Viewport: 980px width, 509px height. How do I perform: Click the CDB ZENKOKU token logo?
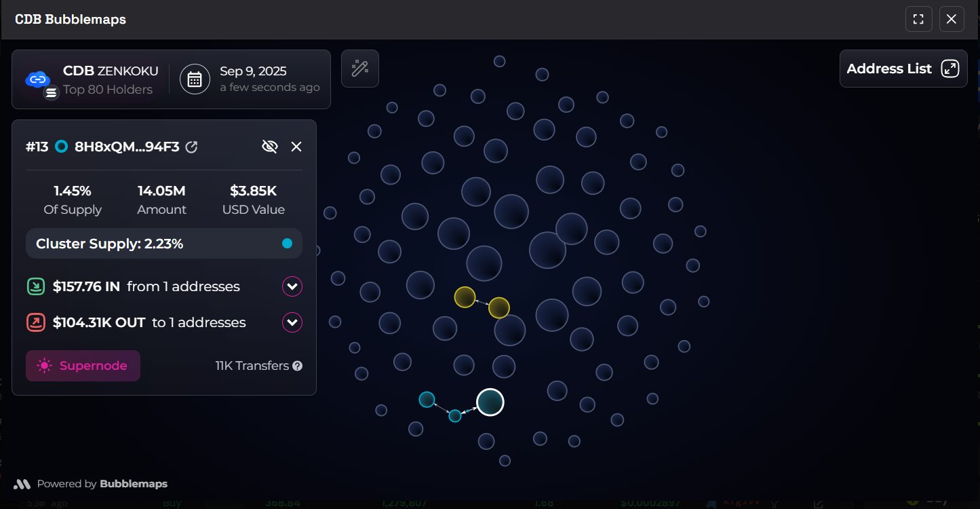coord(38,79)
